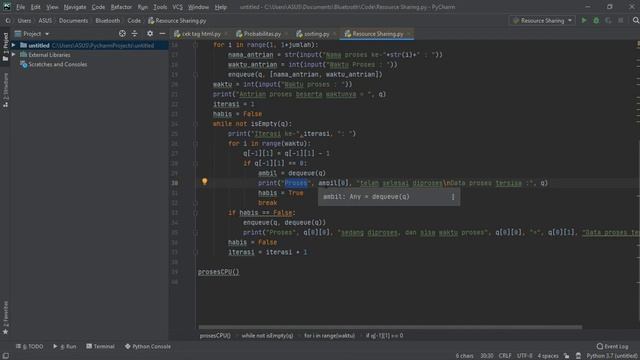Click the Documents breadcrumb
The width and height of the screenshot is (640, 360).
[73, 20]
